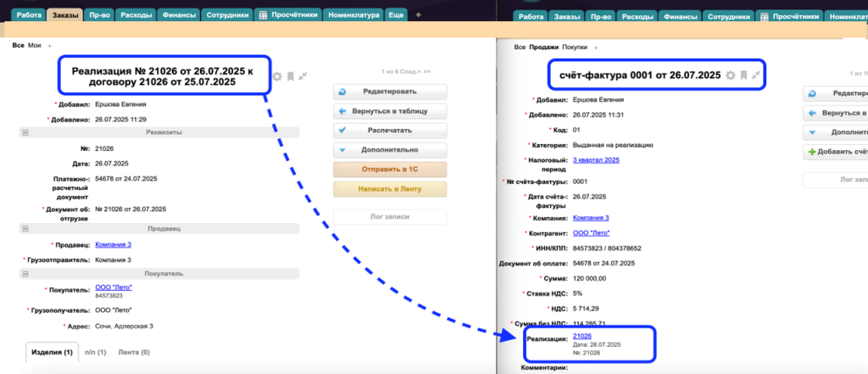Add new tab with plus in left panel

point(418,15)
